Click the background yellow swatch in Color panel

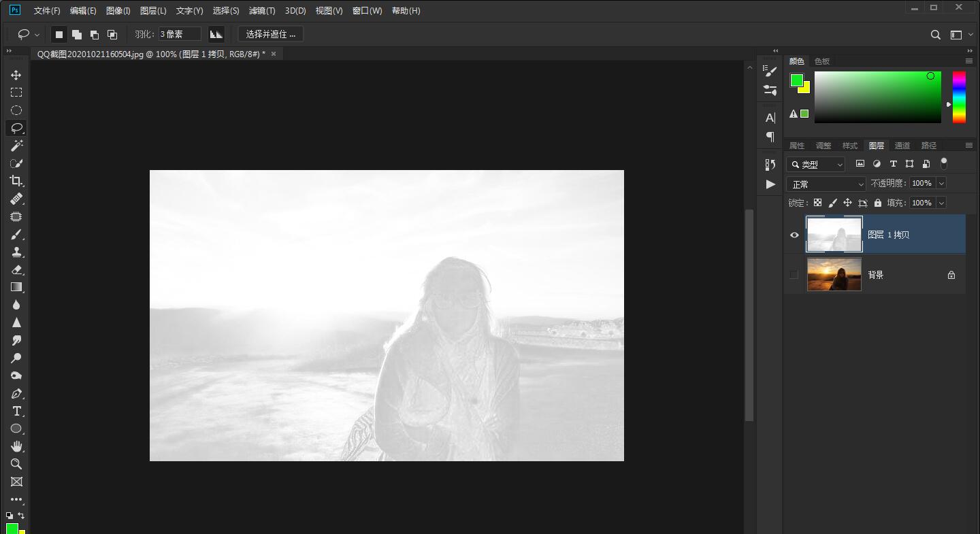point(806,88)
